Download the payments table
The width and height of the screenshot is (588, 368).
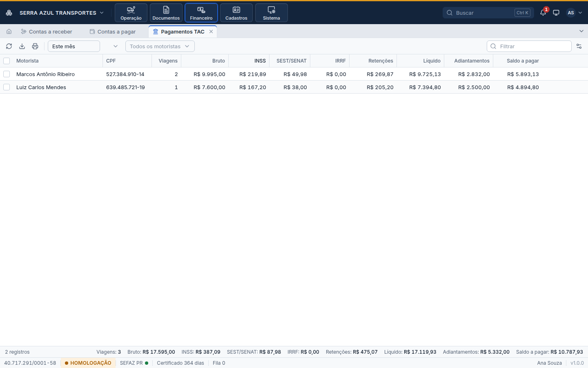[x=22, y=46]
